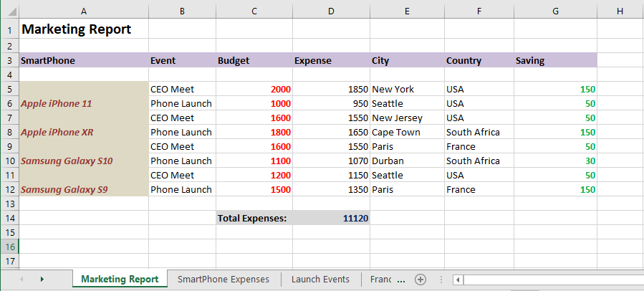644x291 pixels.
Task: Select row 14 header
Action: pos(9,218)
